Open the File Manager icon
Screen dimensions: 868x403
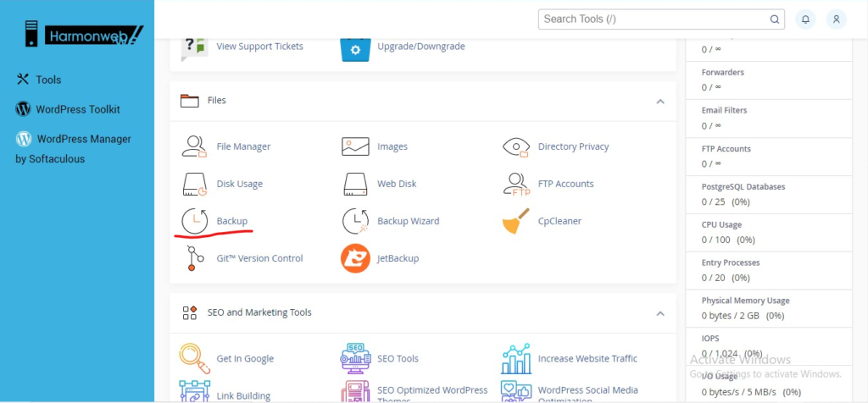click(x=194, y=146)
